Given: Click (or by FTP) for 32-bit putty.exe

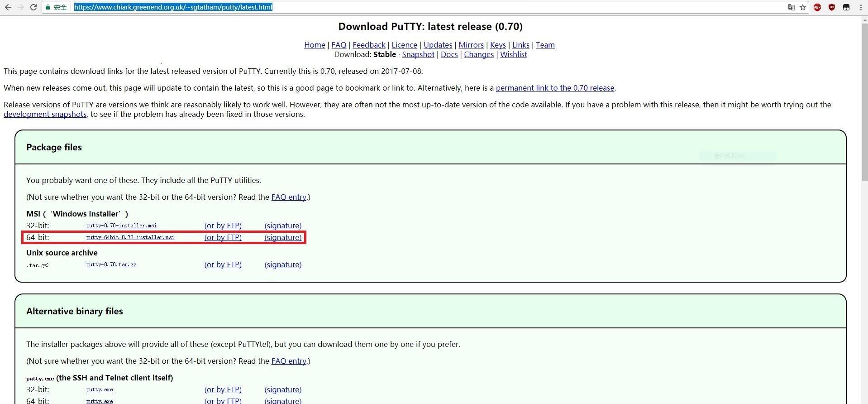Looking at the screenshot, I should [x=223, y=390].
